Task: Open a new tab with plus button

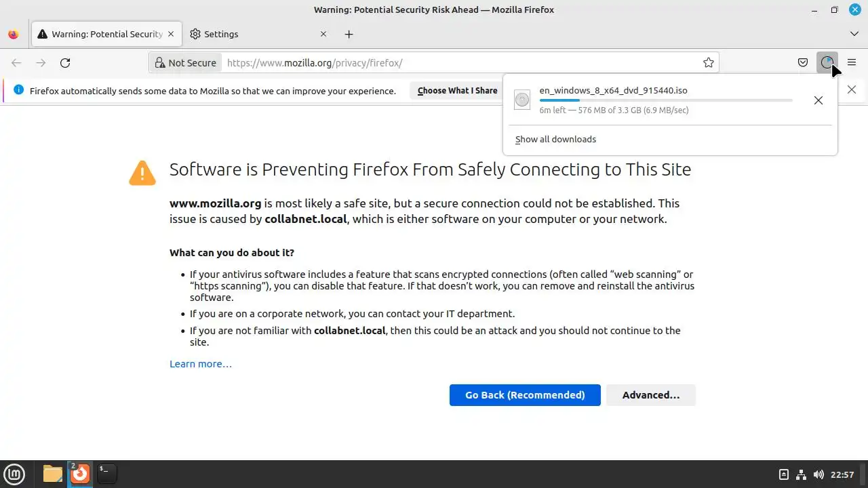Action: [349, 35]
